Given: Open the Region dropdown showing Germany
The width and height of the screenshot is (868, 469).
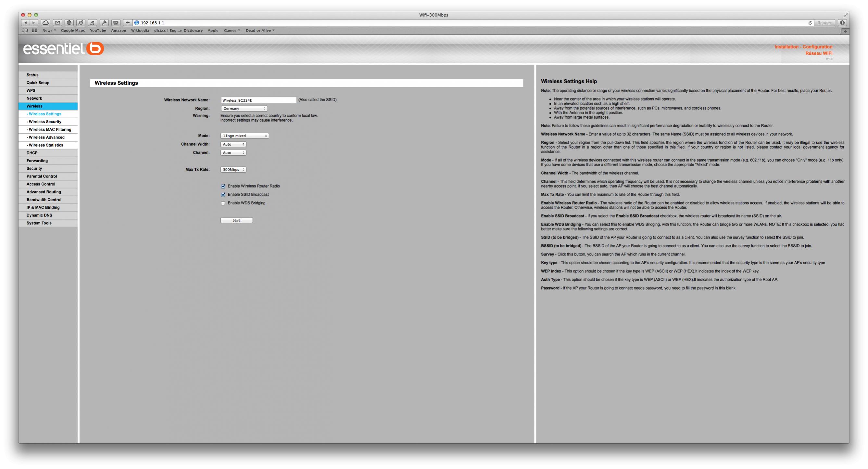Looking at the screenshot, I should [244, 109].
